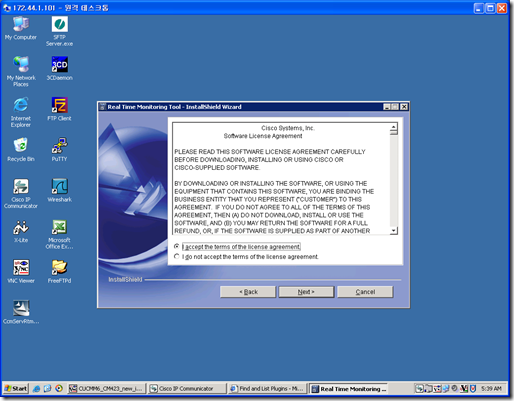Open Internet Explorer desktop icon

[x=21, y=112]
